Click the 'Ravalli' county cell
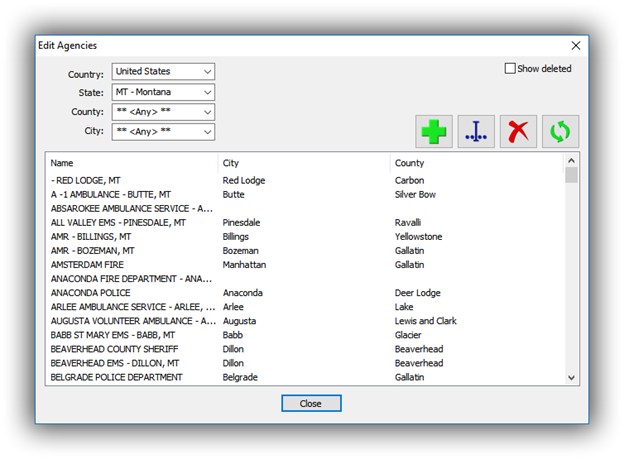 tap(408, 223)
